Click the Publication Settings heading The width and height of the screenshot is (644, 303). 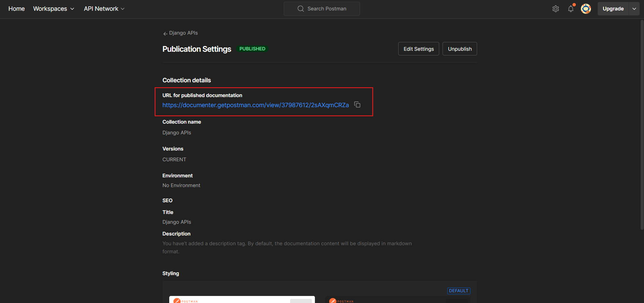point(197,49)
